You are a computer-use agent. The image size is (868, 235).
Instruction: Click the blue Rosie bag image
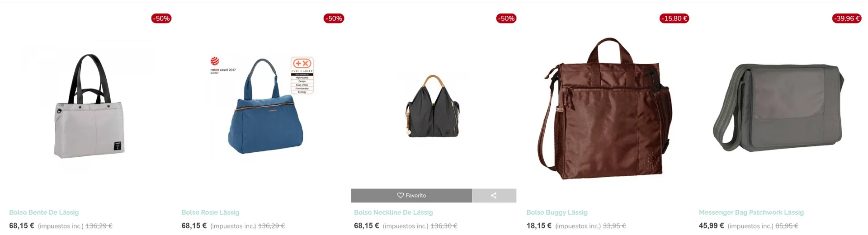click(264, 106)
